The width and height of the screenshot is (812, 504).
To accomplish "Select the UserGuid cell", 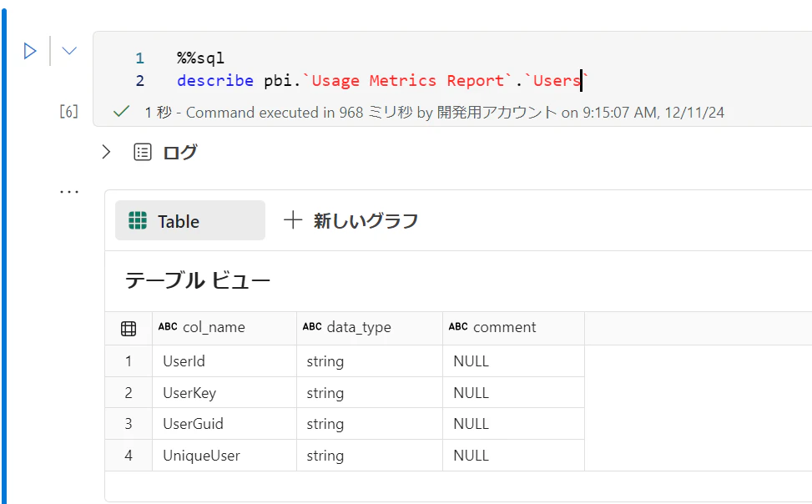I will pos(224,424).
